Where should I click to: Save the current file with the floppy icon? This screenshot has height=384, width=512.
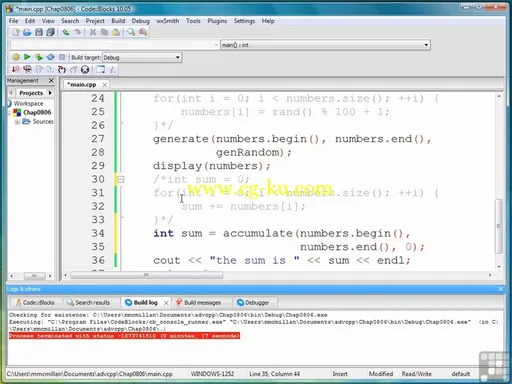point(39,32)
